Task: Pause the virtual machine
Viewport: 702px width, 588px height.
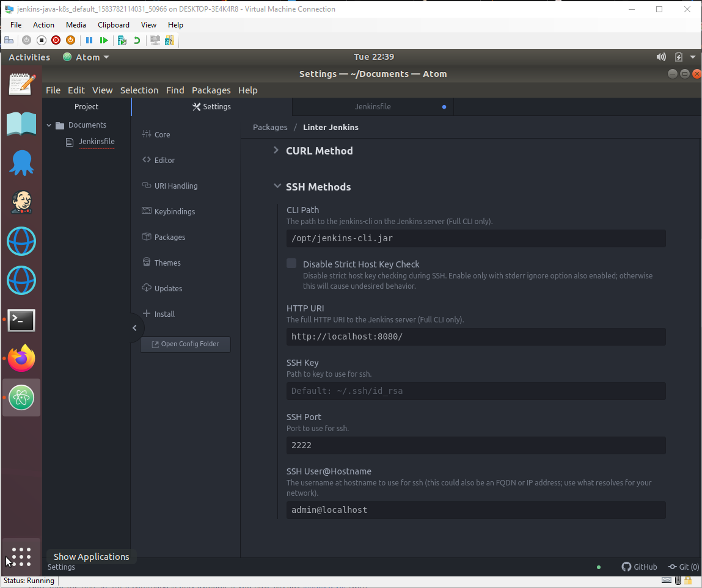Action: pyautogui.click(x=89, y=40)
